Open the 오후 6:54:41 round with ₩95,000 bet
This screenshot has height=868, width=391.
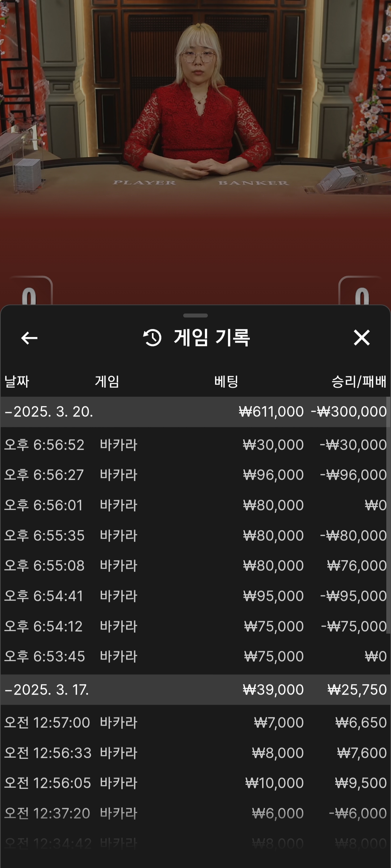point(195,596)
